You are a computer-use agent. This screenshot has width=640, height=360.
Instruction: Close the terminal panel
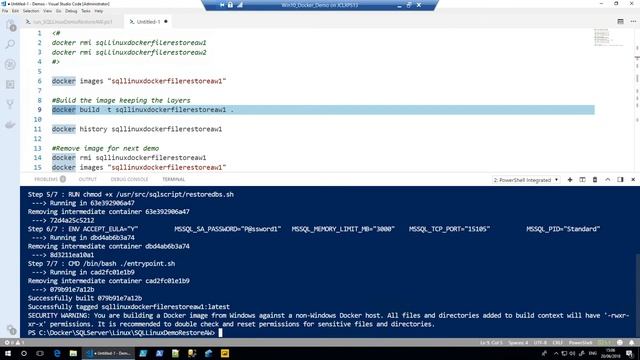click(x=633, y=180)
